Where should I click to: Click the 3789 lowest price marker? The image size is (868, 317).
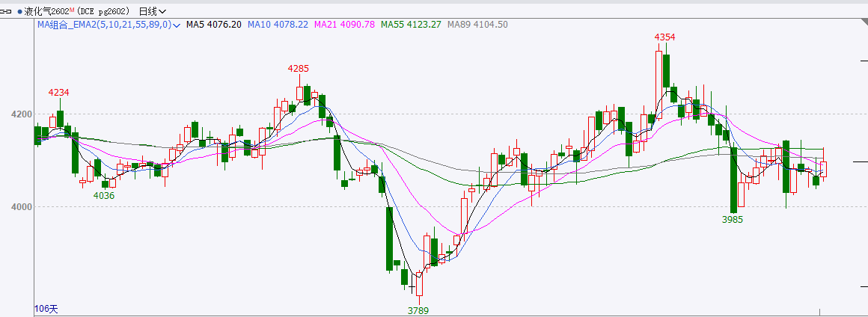418,310
